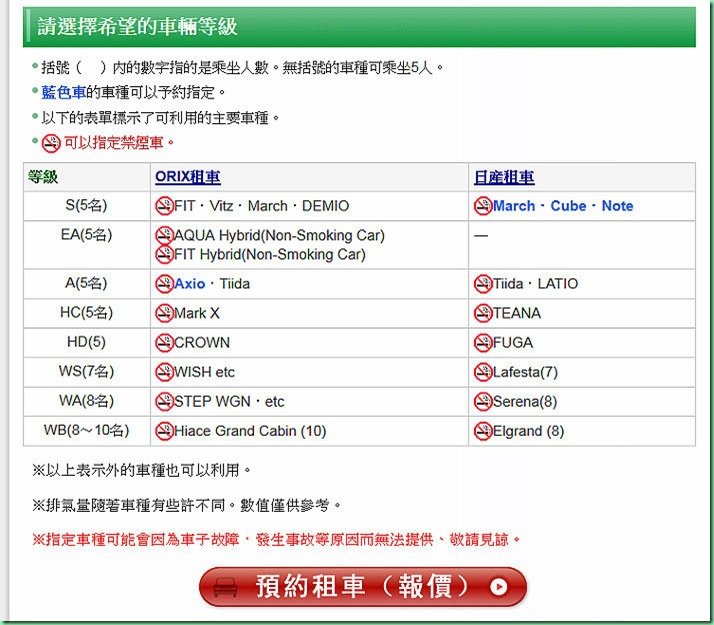The height and width of the screenshot is (625, 714).
Task: Click the WS(7名) class cell
Action: [87, 372]
